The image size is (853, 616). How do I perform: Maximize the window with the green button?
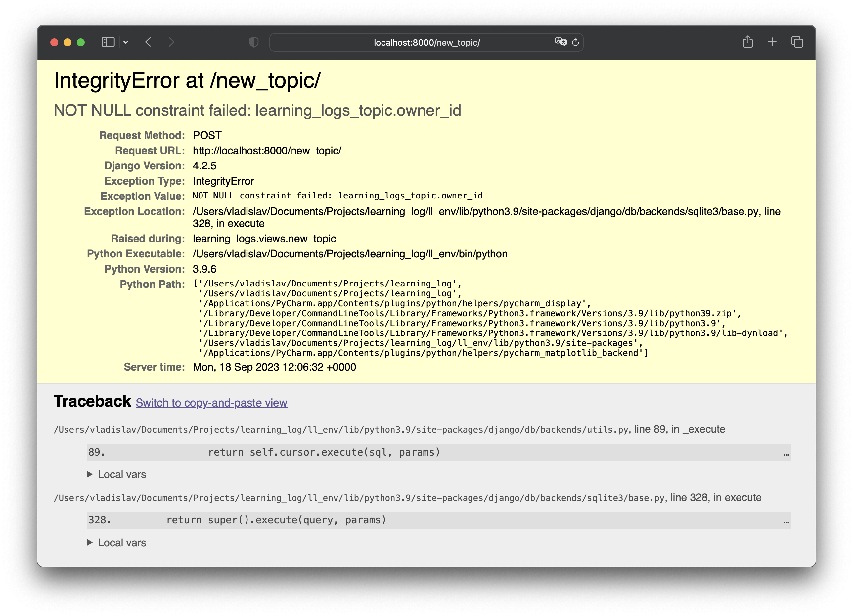point(81,42)
